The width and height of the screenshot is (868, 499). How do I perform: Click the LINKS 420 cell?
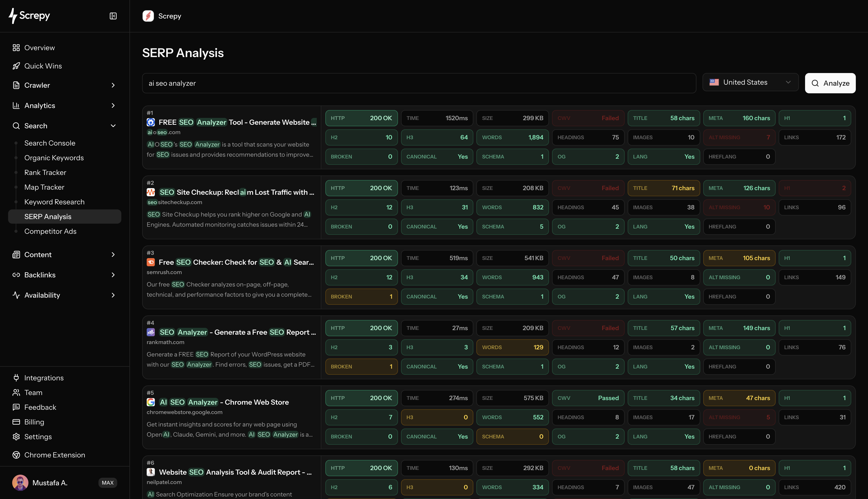click(814, 487)
